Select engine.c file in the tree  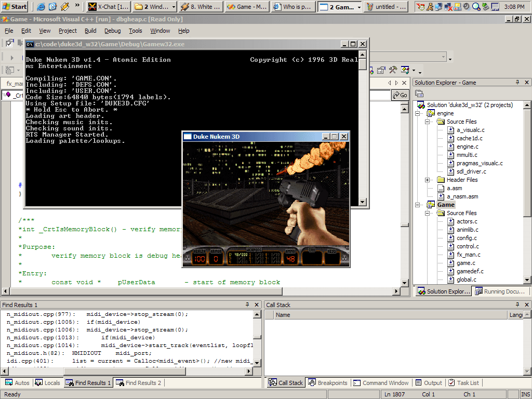[x=467, y=147]
